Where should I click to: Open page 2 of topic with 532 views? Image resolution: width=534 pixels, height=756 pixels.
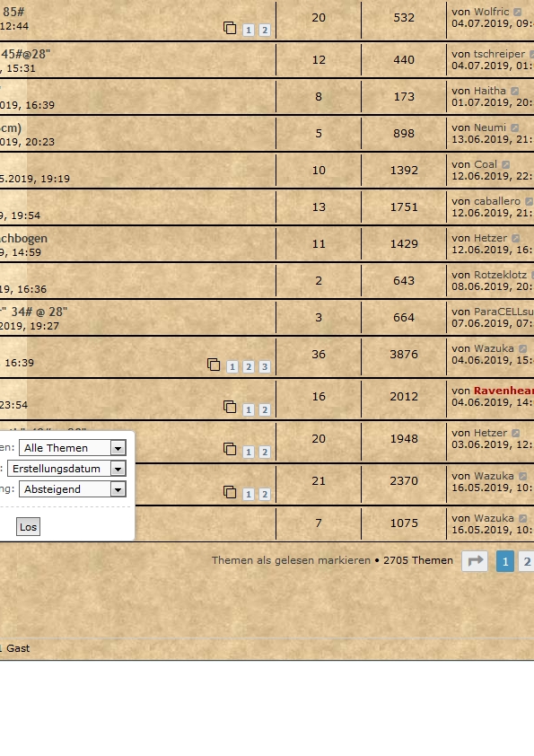[265, 31]
